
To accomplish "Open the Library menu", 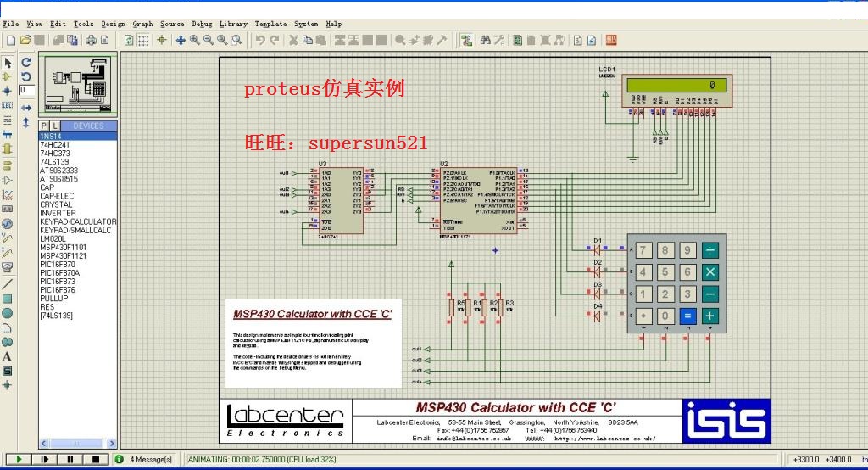I will tap(233, 24).
